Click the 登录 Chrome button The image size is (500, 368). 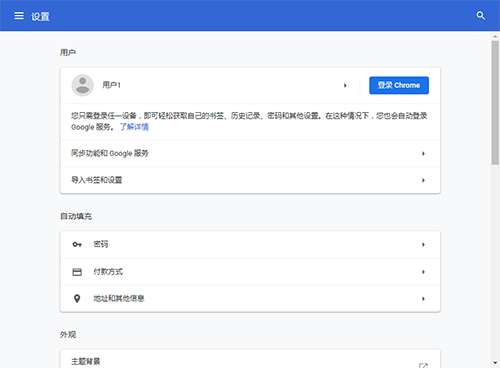coord(399,85)
